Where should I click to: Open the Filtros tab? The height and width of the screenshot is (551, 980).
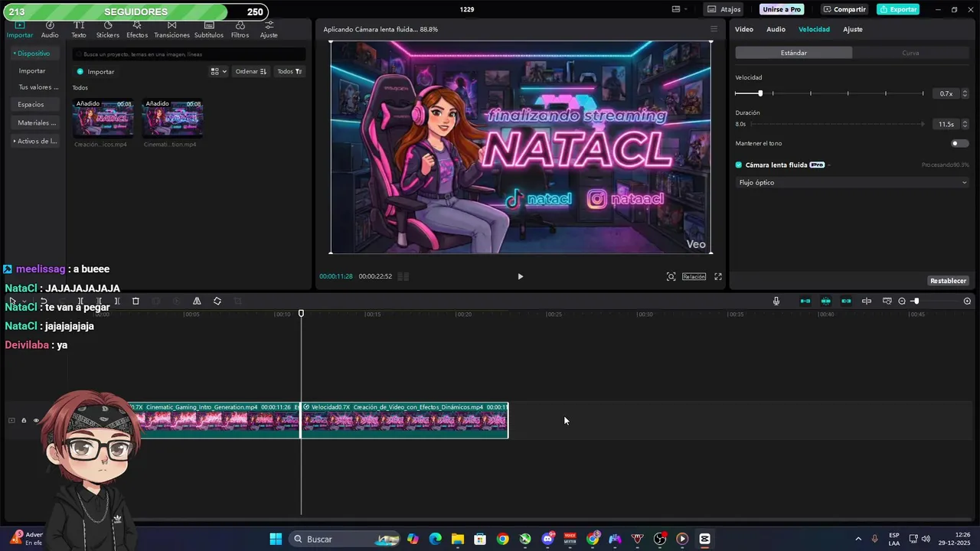240,30
